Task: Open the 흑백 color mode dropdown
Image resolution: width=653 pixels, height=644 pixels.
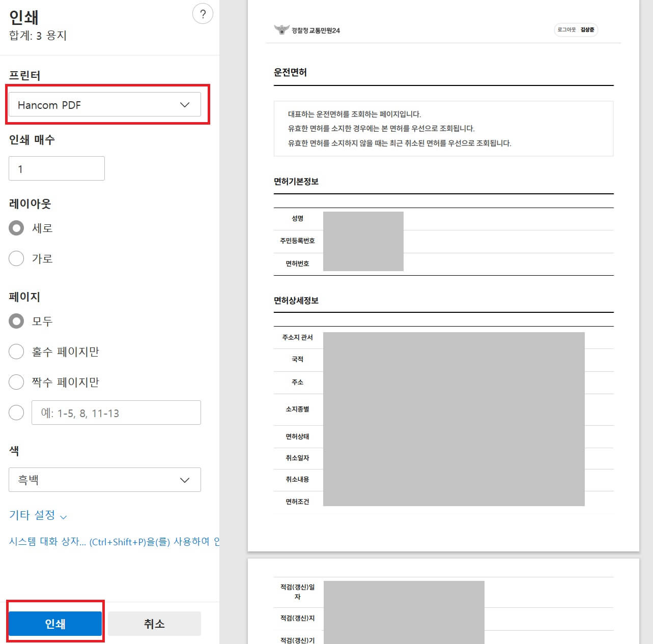Action: (x=104, y=480)
